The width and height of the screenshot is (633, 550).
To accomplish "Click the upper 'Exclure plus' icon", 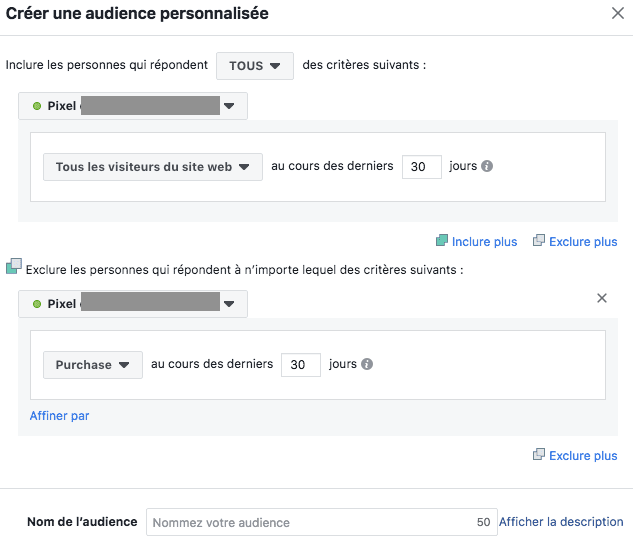I will pos(539,241).
